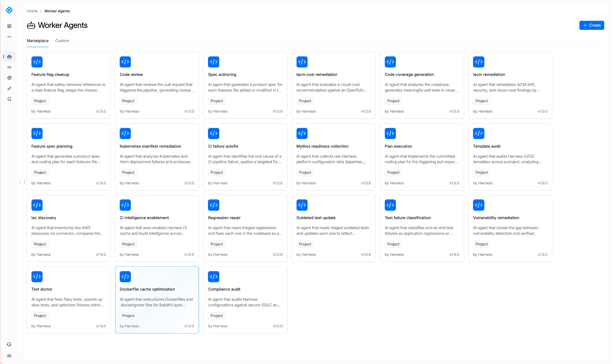Click the Kubernetes manifest remediation code icon
Screen dimensions: 611x364
tap(125, 133)
